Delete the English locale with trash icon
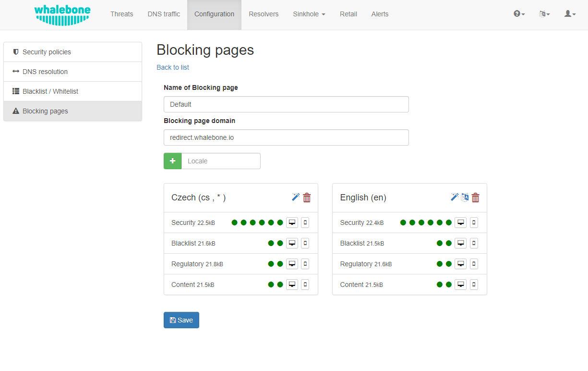The height and width of the screenshot is (371, 588). coord(476,198)
